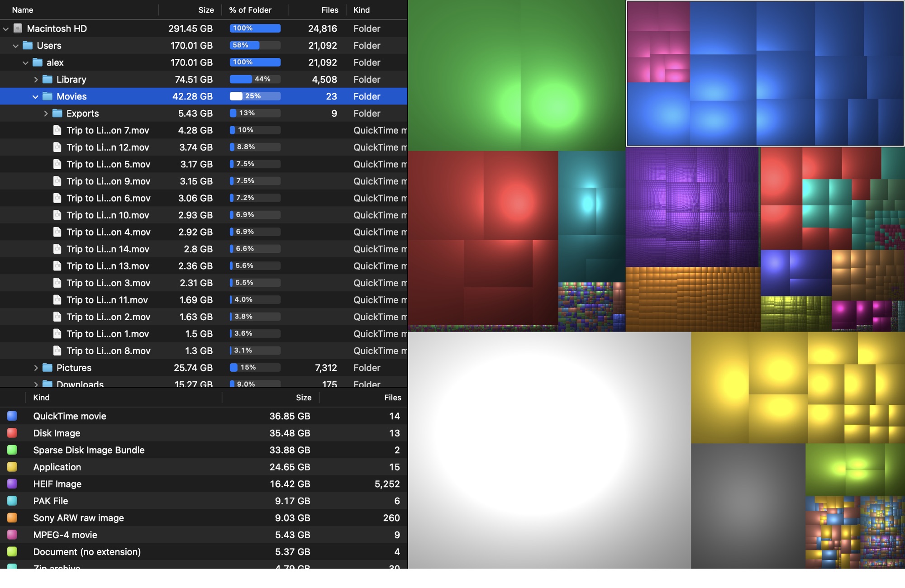905x588 pixels.
Task: Click file icon of Trip to Li...on 4.mov
Action: click(x=57, y=232)
